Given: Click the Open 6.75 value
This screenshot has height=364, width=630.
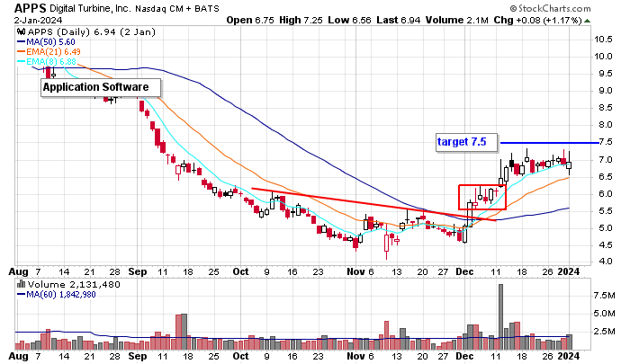Looking at the screenshot, I should point(250,20).
